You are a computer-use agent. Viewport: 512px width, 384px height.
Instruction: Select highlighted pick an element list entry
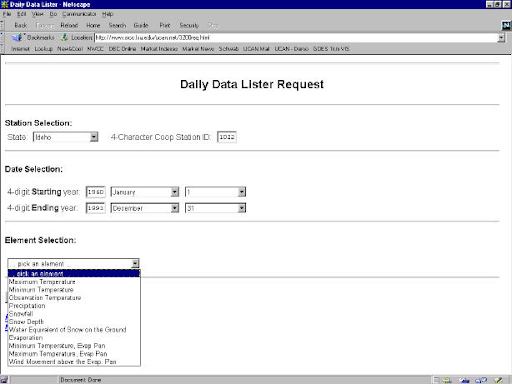point(74,274)
